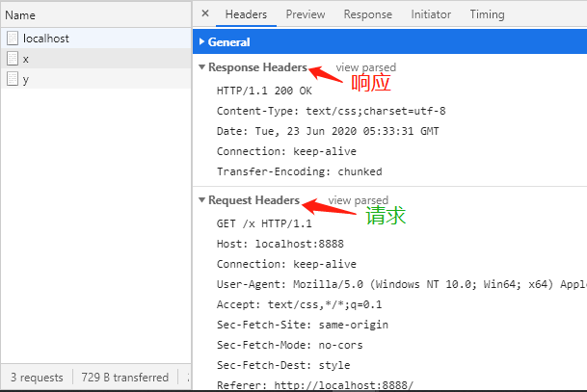Select the localhost request row

pos(96,39)
